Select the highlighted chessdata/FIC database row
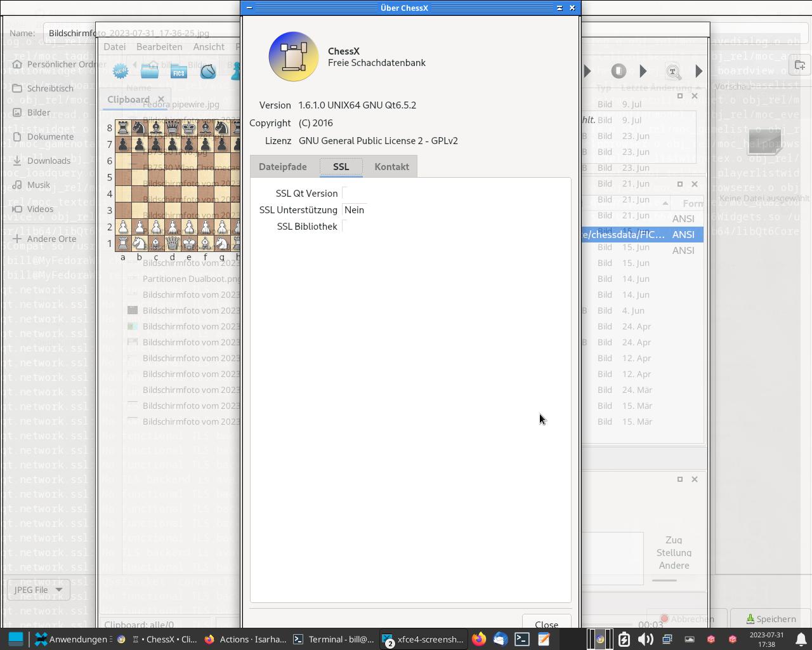 pos(643,234)
